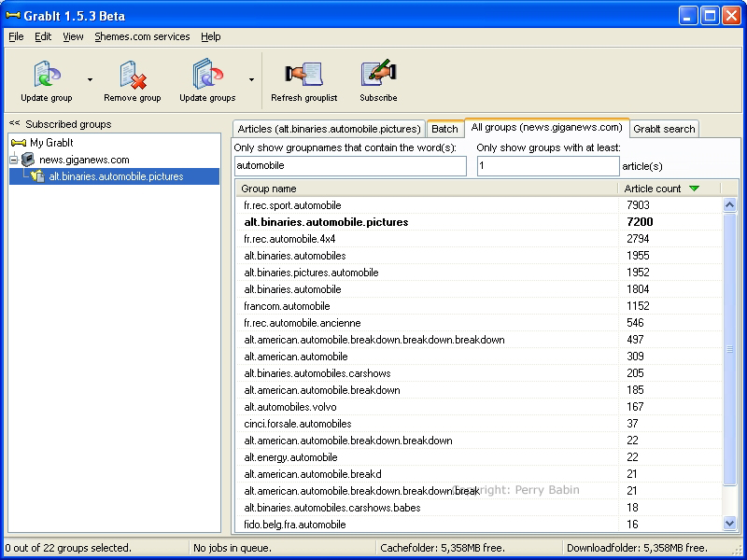Click the minimum article count field

click(x=548, y=166)
